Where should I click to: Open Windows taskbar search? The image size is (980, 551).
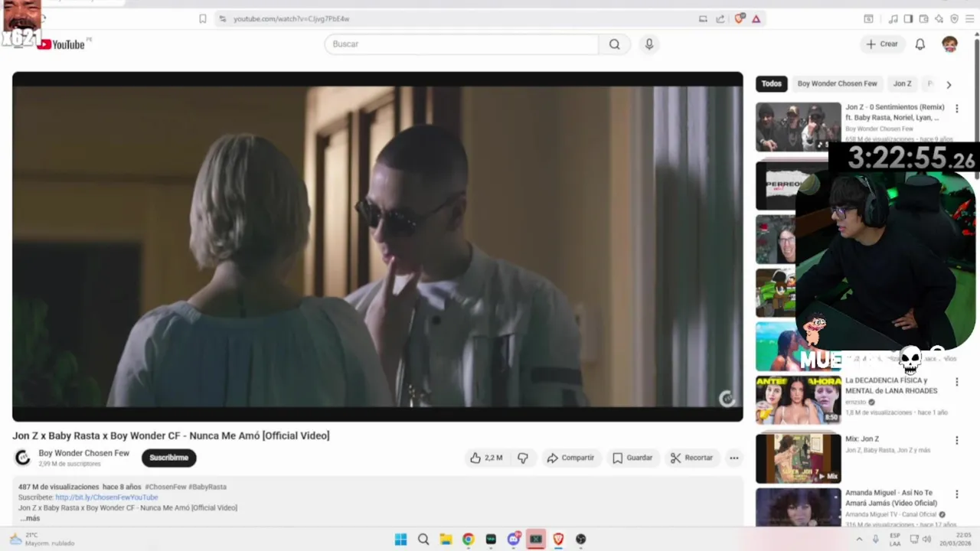tap(423, 540)
